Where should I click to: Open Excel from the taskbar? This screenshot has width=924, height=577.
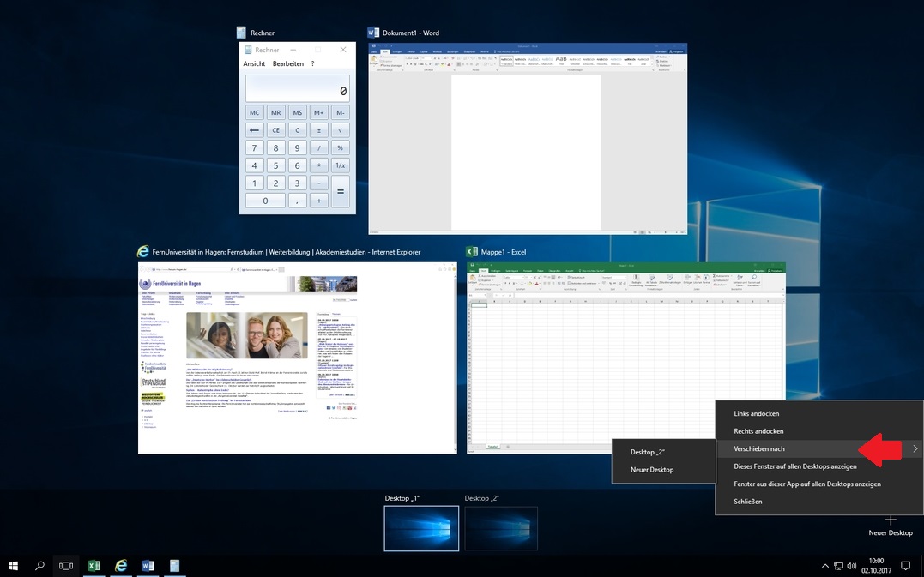click(94, 566)
